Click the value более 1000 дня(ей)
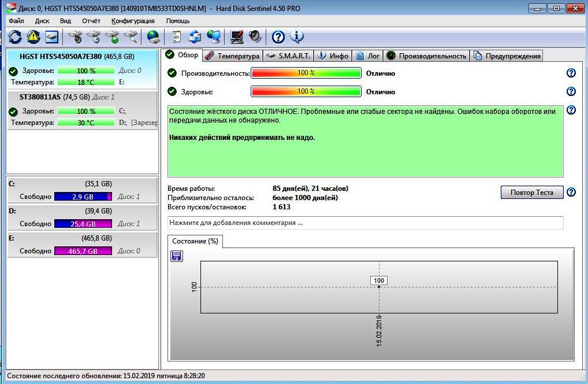This screenshot has height=384, width=588. 305,197
